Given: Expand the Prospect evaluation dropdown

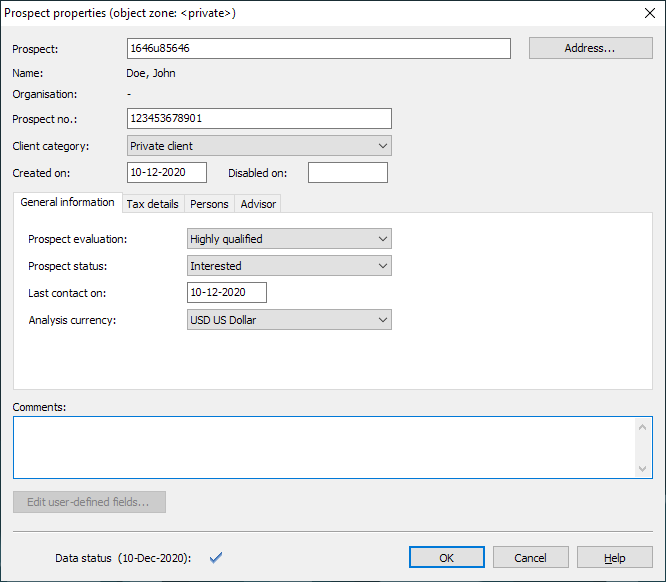Looking at the screenshot, I should [289, 239].
